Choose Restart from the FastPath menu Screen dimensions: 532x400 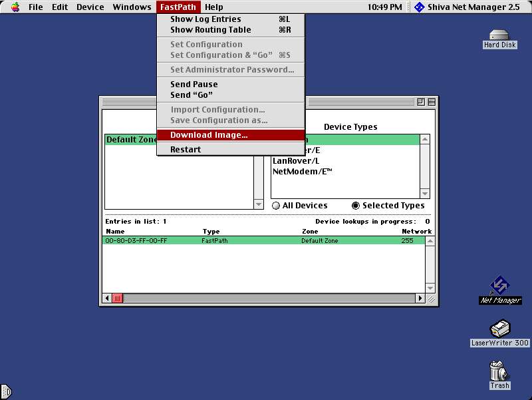tap(185, 150)
